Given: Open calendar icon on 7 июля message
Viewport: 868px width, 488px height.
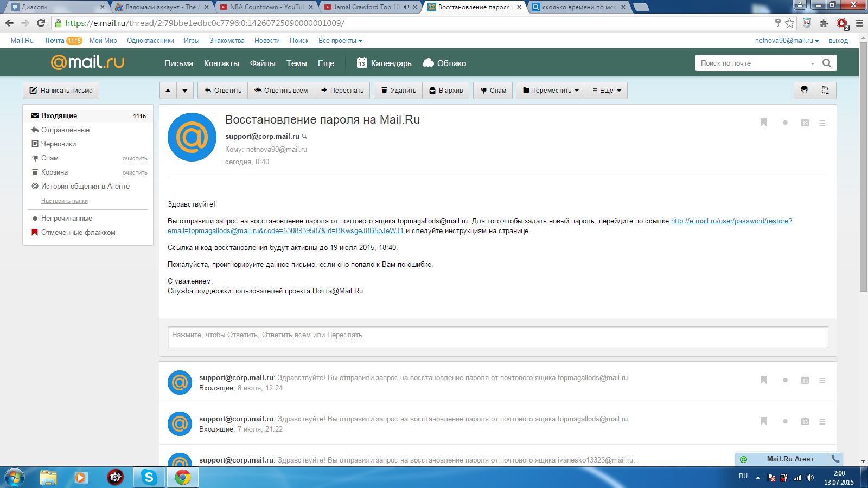Looking at the screenshot, I should pos(805,422).
